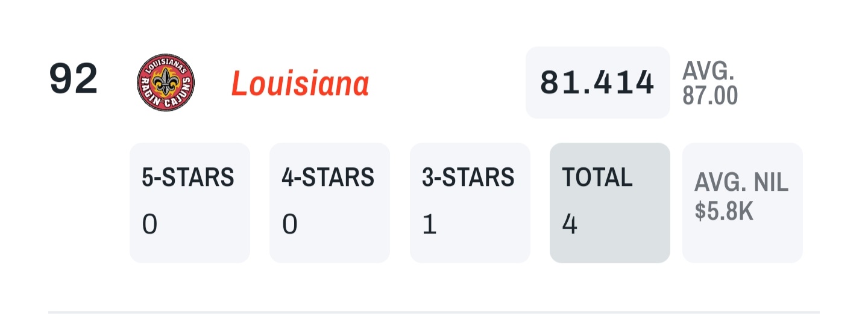Switch to the highlighted TOTAL card

609,203
